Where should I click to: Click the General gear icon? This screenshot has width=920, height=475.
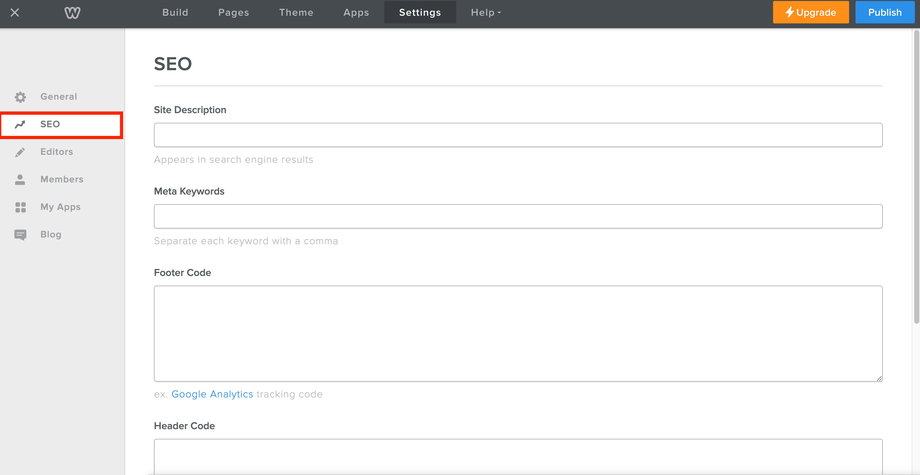(x=20, y=97)
